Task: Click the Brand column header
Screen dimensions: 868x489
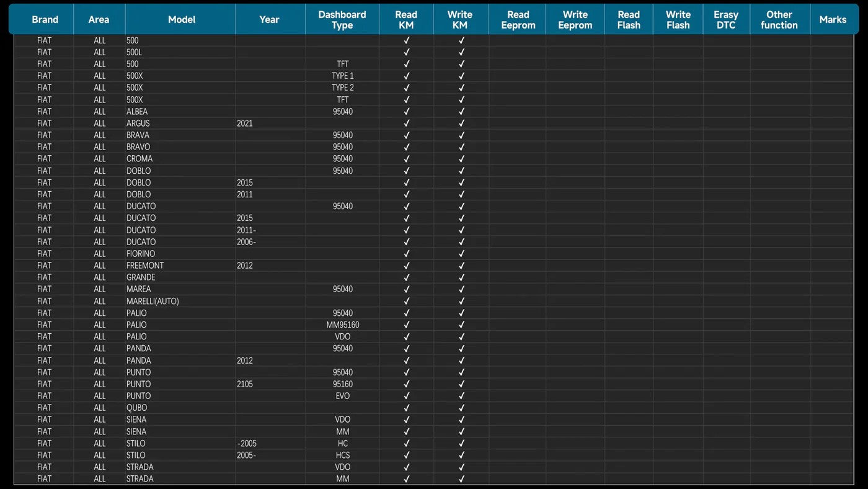Action: (45, 20)
